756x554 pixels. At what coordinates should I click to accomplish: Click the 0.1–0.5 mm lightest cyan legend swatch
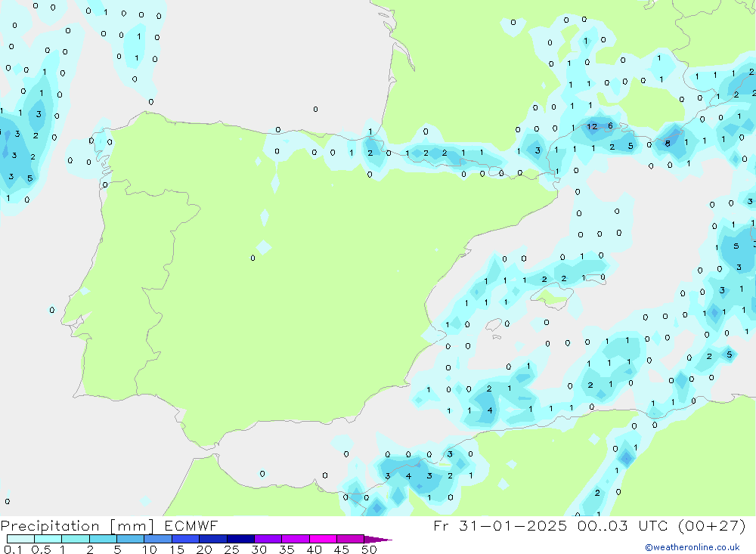click(x=20, y=539)
